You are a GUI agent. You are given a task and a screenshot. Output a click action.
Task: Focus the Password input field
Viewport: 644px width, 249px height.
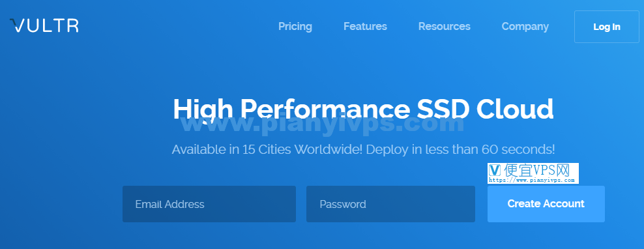(390, 204)
